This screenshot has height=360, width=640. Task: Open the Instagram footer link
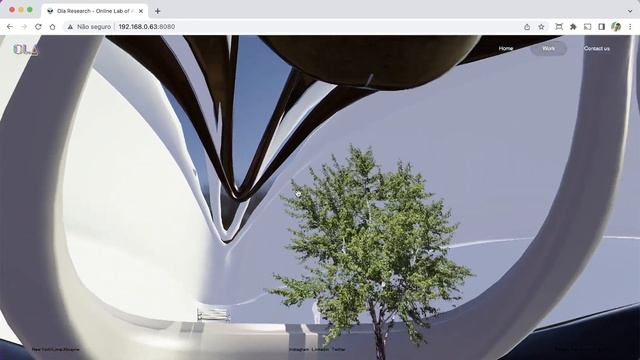[299, 349]
